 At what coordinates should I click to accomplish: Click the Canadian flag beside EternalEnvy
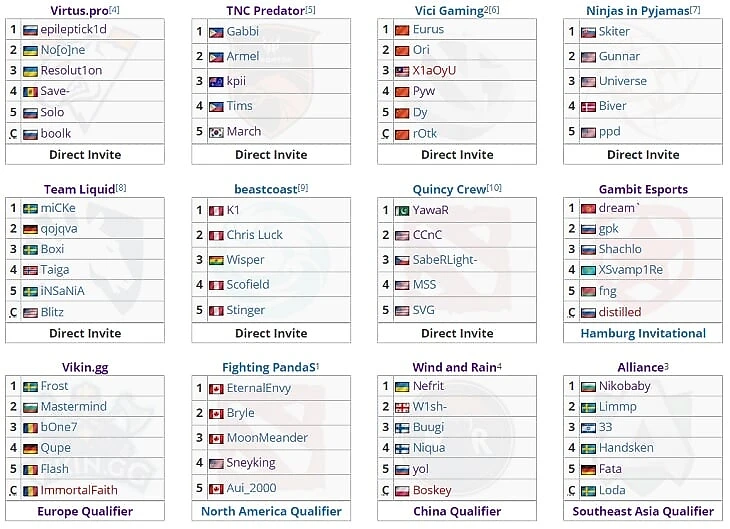coord(216,389)
